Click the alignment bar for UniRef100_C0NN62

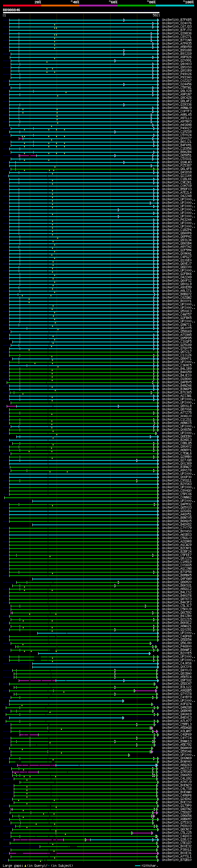coord(81,497)
